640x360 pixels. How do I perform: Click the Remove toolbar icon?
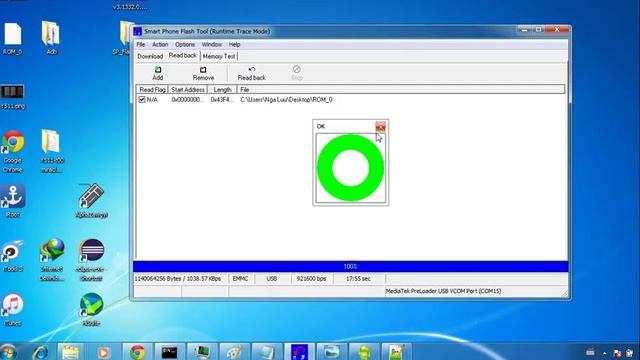point(203,73)
